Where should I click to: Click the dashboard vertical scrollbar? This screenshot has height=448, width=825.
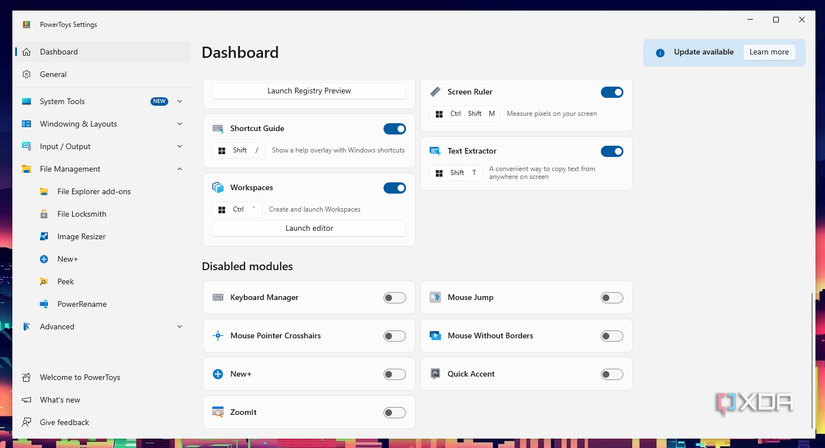[811, 361]
